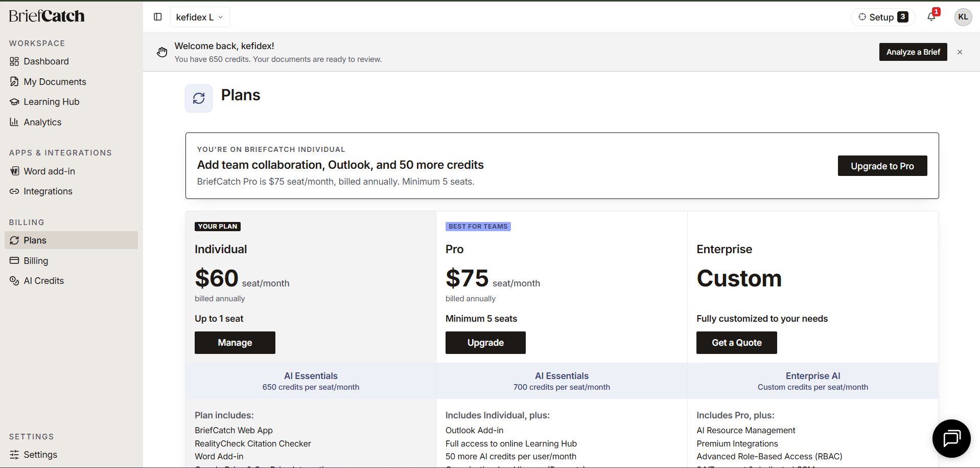Open My Documents in sidebar
This screenshot has height=468, width=980.
click(71, 82)
